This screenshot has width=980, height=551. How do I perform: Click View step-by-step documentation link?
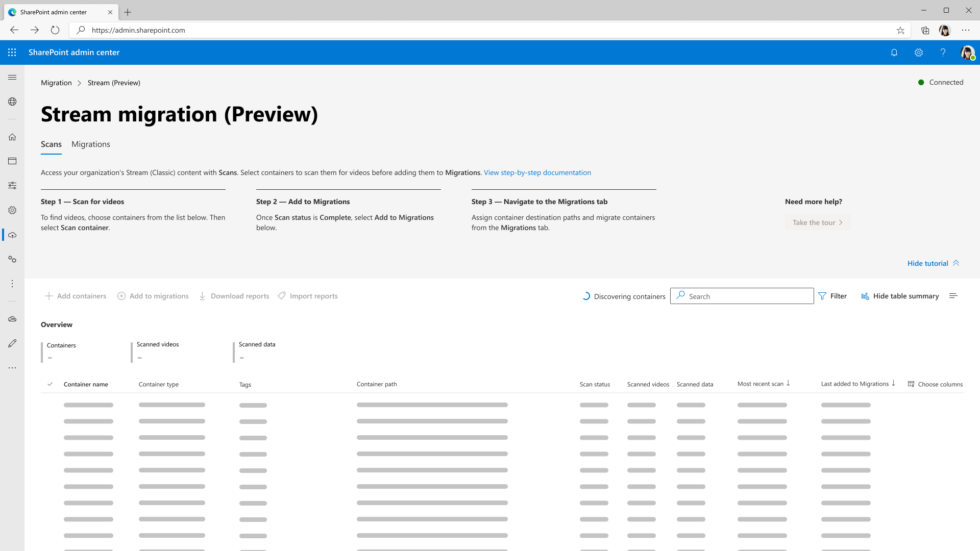537,172
